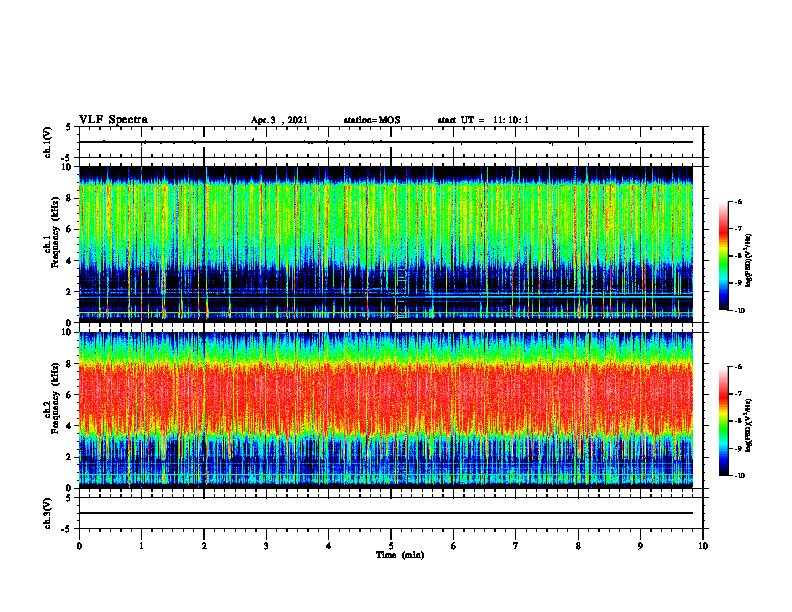Select the date text "Apr. 3 , 2021"
The height and width of the screenshot is (612, 792).
coord(279,120)
